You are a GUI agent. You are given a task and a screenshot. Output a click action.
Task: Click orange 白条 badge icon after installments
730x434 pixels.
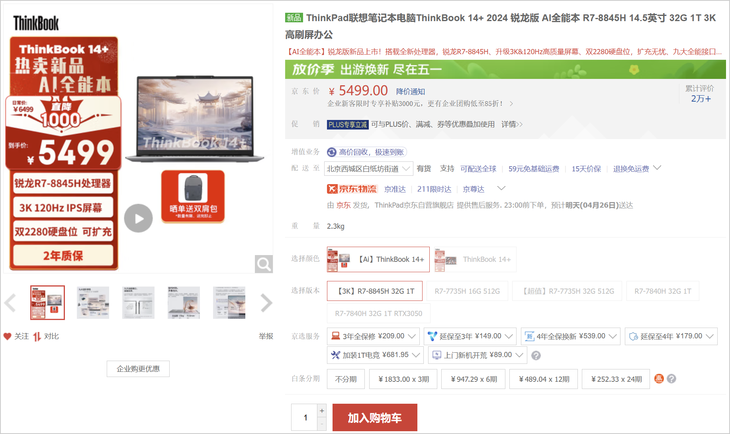pyautogui.click(x=659, y=379)
